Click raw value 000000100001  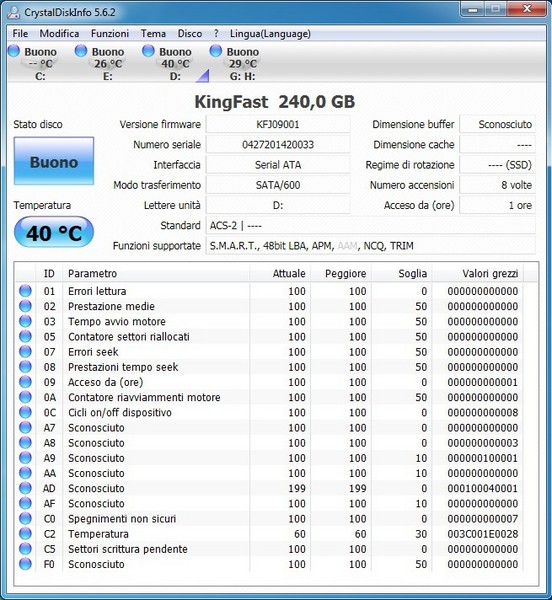(x=483, y=458)
